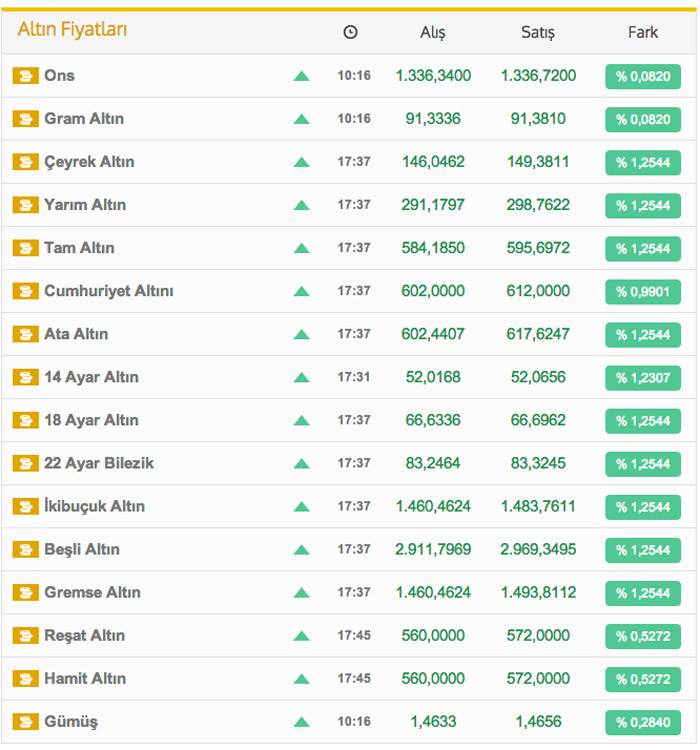Click the up arrow for Cumhuriyet Altını
The height and width of the screenshot is (750, 700).
(x=301, y=291)
